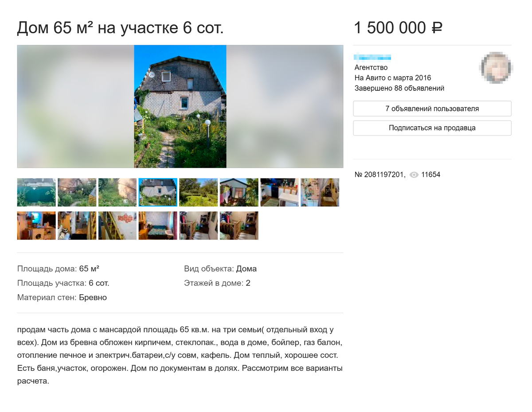
Task: Click the eye views counter icon
Action: coord(414,175)
